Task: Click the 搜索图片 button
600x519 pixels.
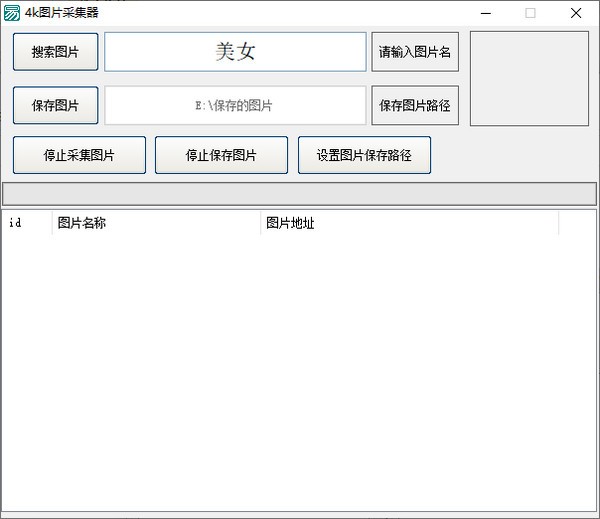Action: 55,52
